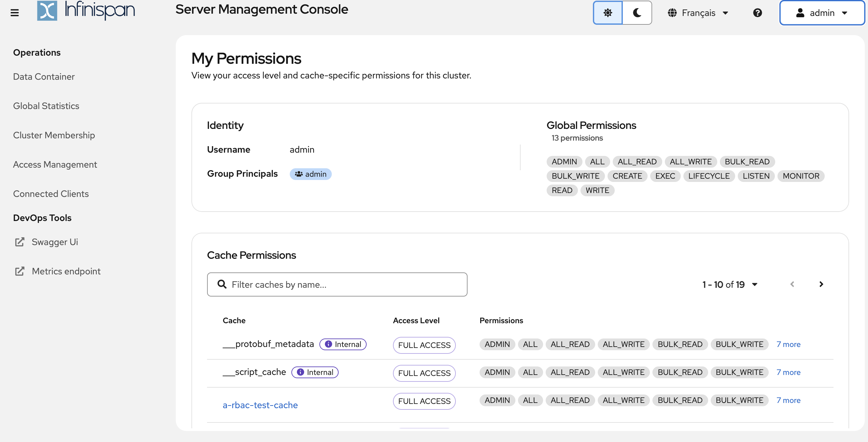Switch to light theme with sun icon
Image resolution: width=868 pixels, height=442 pixels.
point(608,13)
